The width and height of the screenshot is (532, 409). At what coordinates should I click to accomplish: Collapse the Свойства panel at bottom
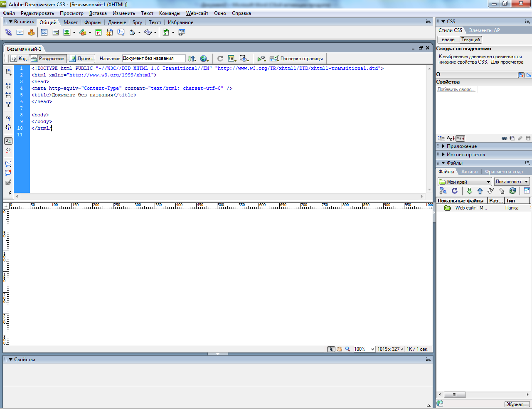tap(11, 360)
